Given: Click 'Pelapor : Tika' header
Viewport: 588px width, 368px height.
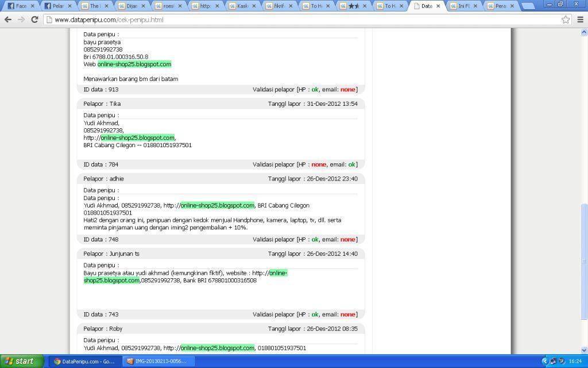Looking at the screenshot, I should (102, 103).
